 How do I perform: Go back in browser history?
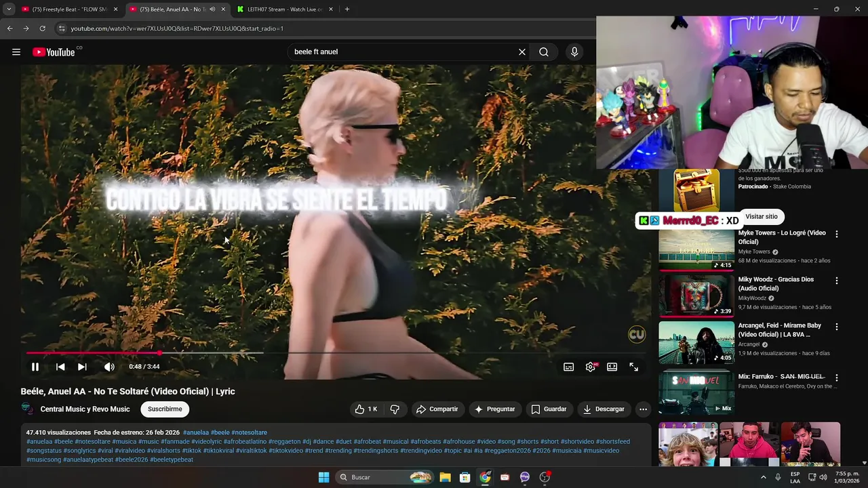[9, 28]
